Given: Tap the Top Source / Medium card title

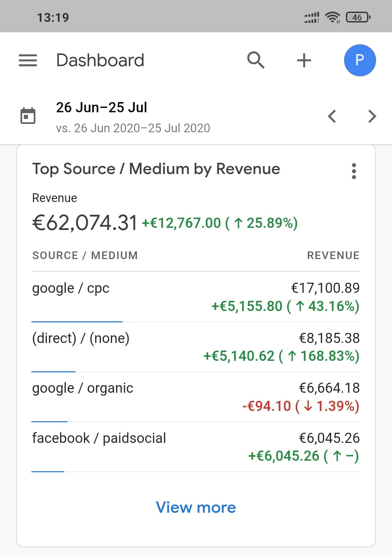Looking at the screenshot, I should point(156,169).
